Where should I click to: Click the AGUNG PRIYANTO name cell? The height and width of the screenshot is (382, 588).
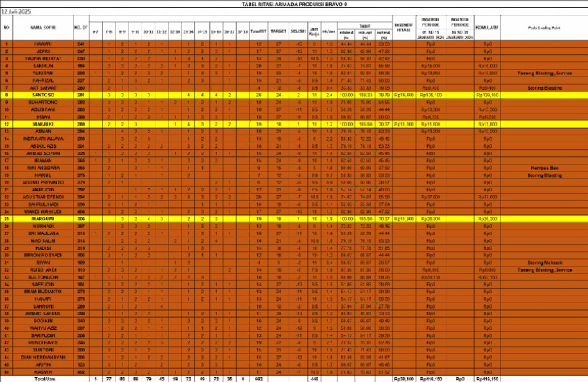coord(43,182)
